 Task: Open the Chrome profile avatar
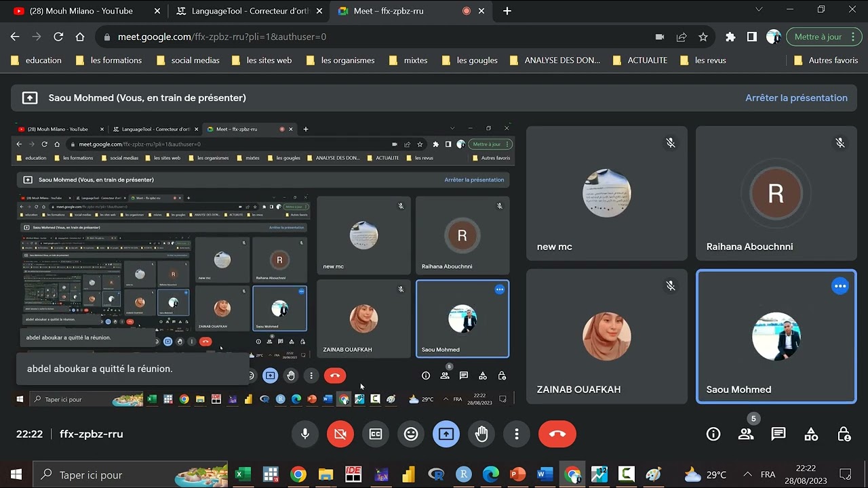point(774,37)
